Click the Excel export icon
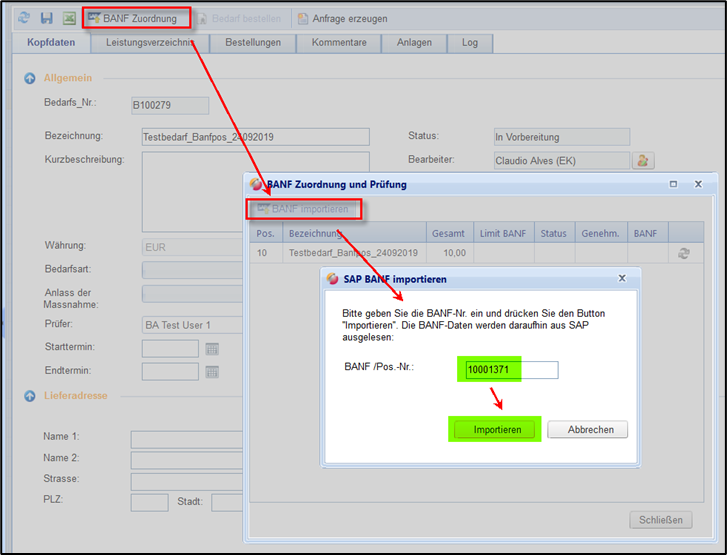727x555 pixels. [x=70, y=18]
